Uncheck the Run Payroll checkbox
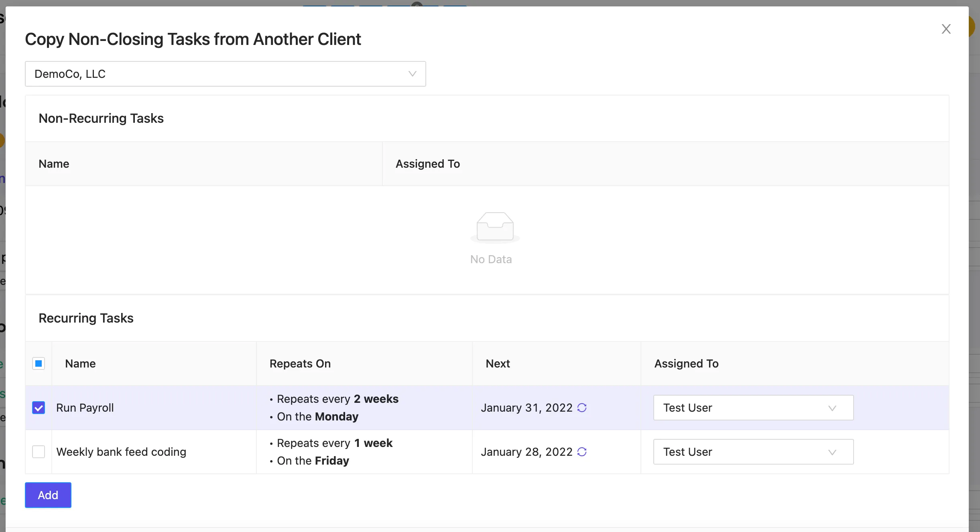980x532 pixels. point(39,408)
